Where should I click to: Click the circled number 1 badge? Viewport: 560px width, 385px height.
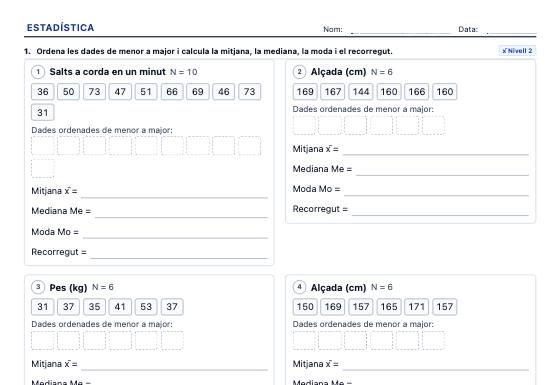38,72
